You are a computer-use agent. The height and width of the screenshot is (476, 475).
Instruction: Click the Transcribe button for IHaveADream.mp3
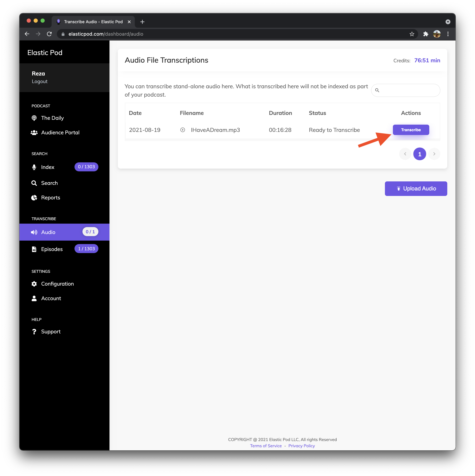tap(411, 130)
